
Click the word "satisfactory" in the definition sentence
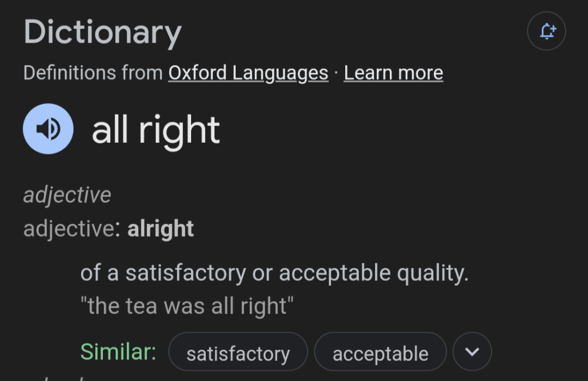tap(185, 273)
